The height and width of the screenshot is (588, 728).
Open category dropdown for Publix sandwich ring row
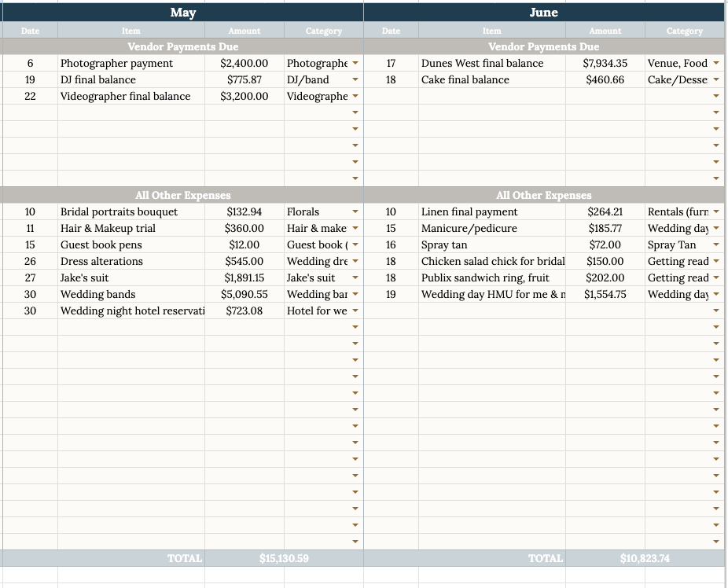pos(716,277)
